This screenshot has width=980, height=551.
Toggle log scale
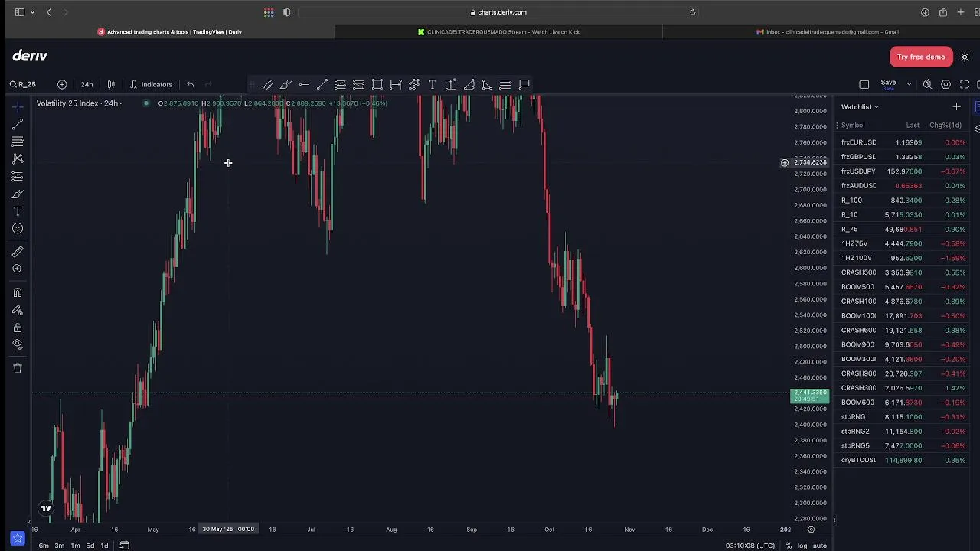802,546
